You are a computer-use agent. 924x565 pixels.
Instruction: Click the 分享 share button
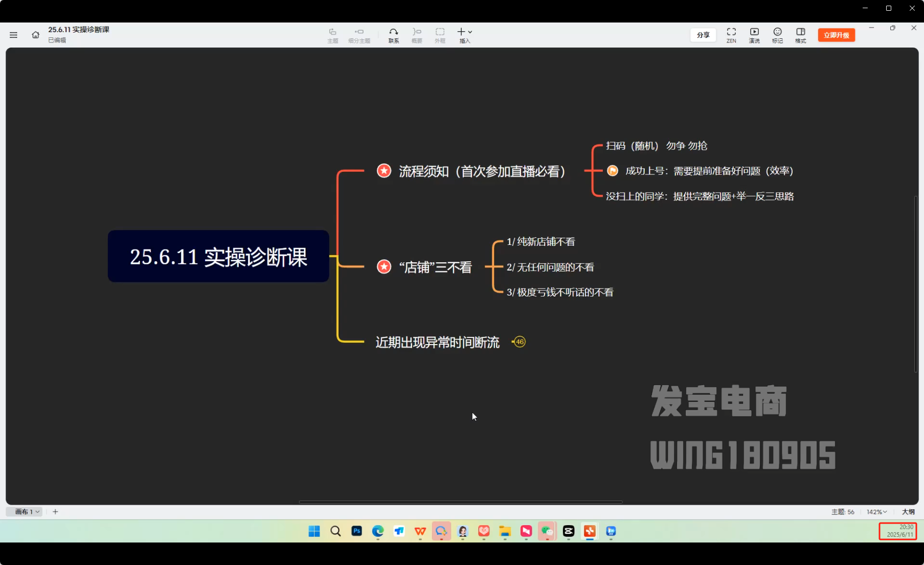(703, 35)
